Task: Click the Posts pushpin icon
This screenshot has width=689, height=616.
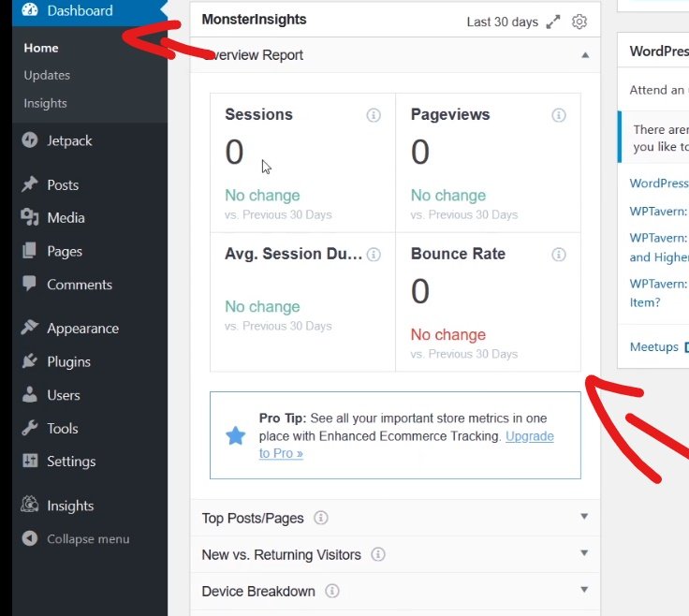Action: tap(30, 184)
